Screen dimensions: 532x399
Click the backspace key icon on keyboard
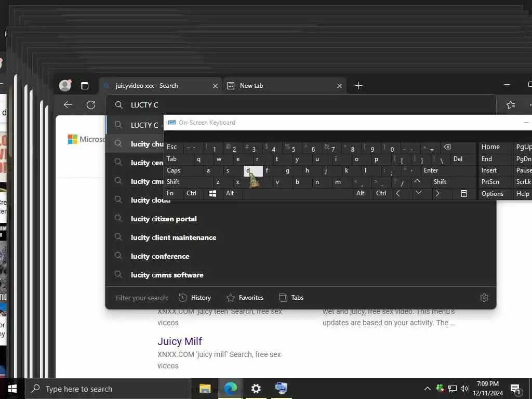point(458,147)
